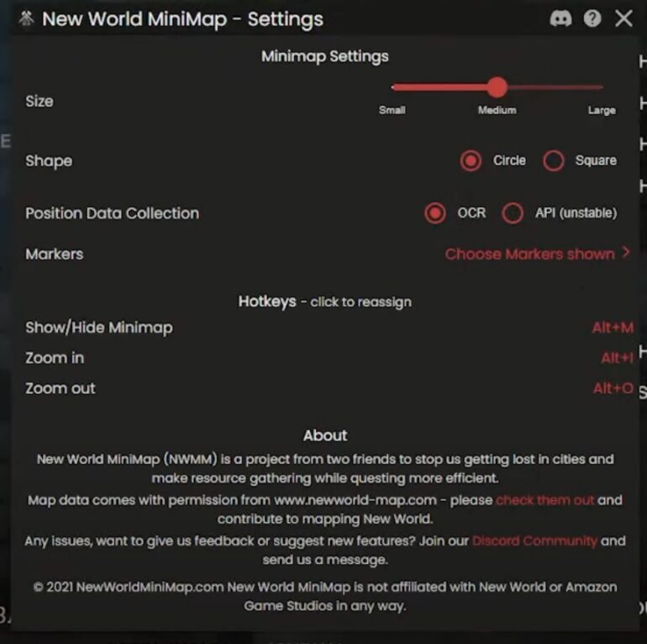Click 'New World MiniMap - Settings' title

point(183,19)
